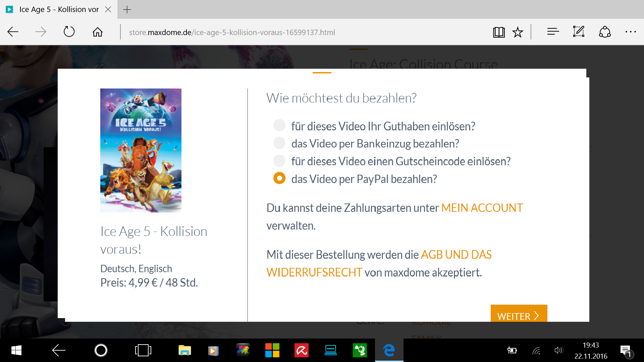Screen dimensions: 644x362
Task: Select PayPal payment radio button
Action: [x=279, y=178]
